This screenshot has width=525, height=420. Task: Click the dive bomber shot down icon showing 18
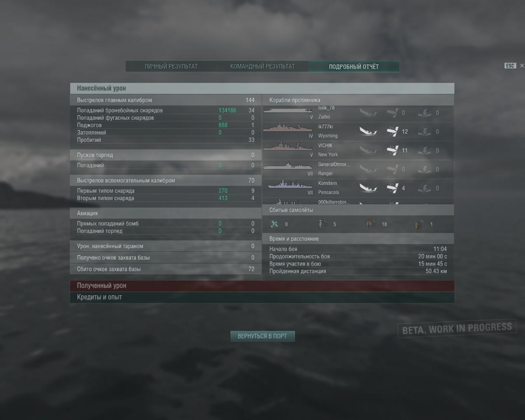click(371, 224)
